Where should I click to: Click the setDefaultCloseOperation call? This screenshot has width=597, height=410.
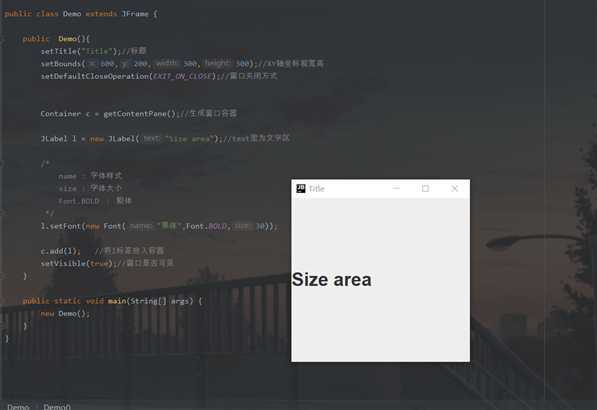point(95,76)
